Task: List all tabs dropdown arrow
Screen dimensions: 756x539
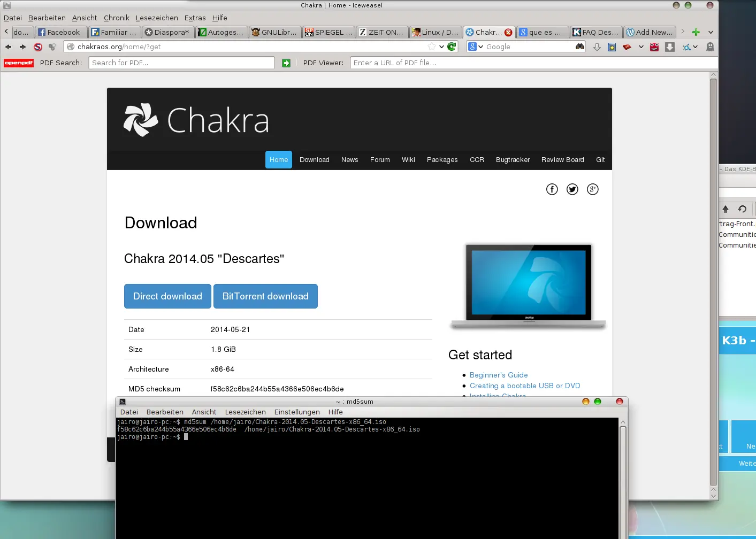Action: click(x=711, y=32)
